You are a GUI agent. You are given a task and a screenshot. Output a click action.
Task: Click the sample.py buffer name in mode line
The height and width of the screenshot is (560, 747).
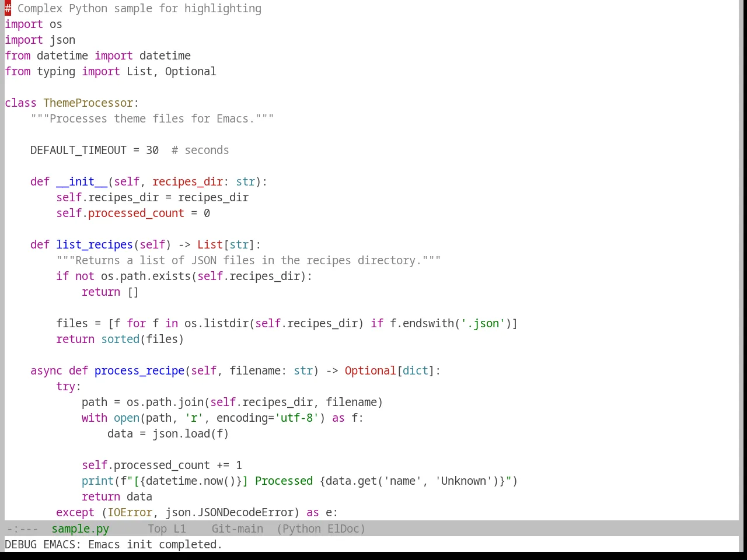point(80,528)
